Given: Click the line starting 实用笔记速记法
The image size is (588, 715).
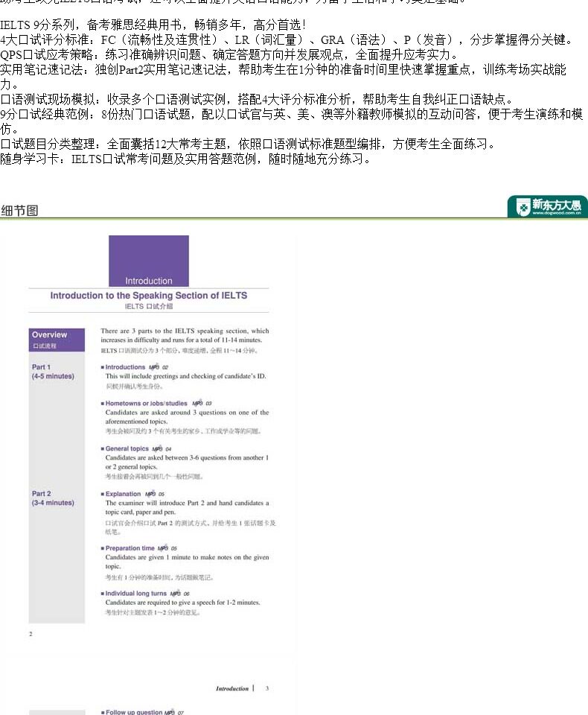Looking at the screenshot, I should tap(283, 77).
